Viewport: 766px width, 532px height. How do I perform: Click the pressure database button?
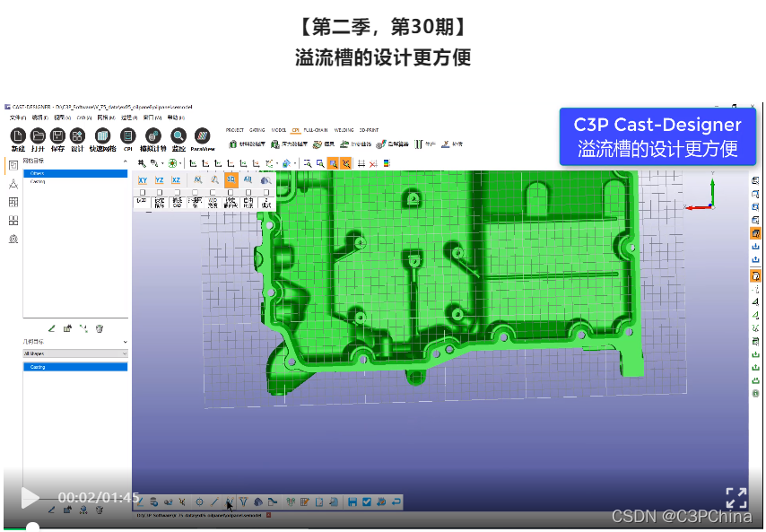[x=289, y=144]
